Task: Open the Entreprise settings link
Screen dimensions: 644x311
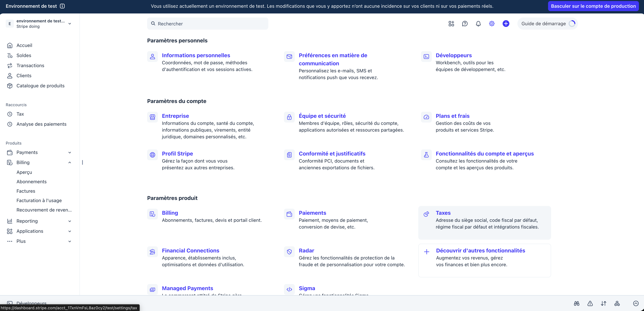Action: pyautogui.click(x=176, y=116)
